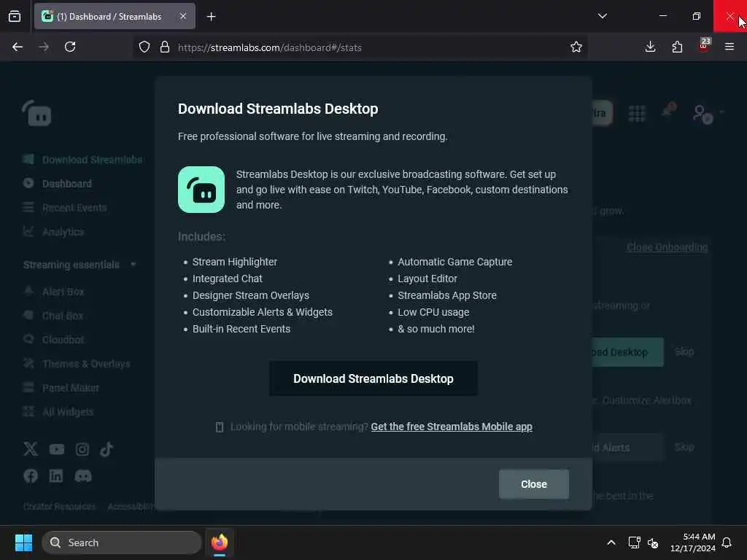Open Cloudbot in sidebar
The width and height of the screenshot is (747, 560).
tap(53, 340)
